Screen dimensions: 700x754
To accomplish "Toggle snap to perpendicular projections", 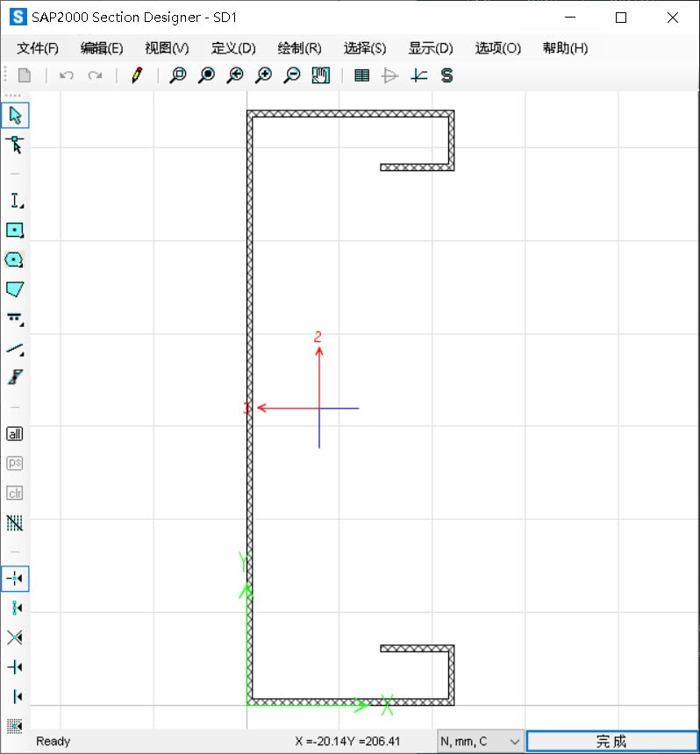I will click(15, 667).
